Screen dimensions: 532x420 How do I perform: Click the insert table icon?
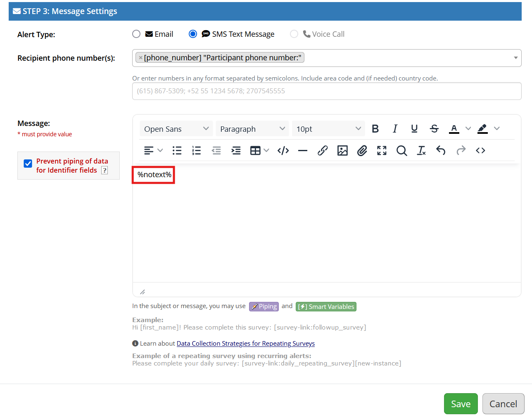coord(255,151)
